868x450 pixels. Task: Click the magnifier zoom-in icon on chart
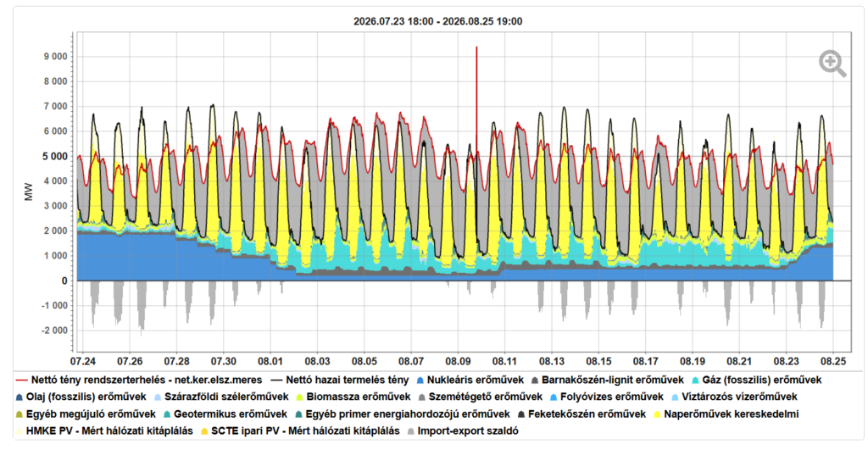(832, 64)
